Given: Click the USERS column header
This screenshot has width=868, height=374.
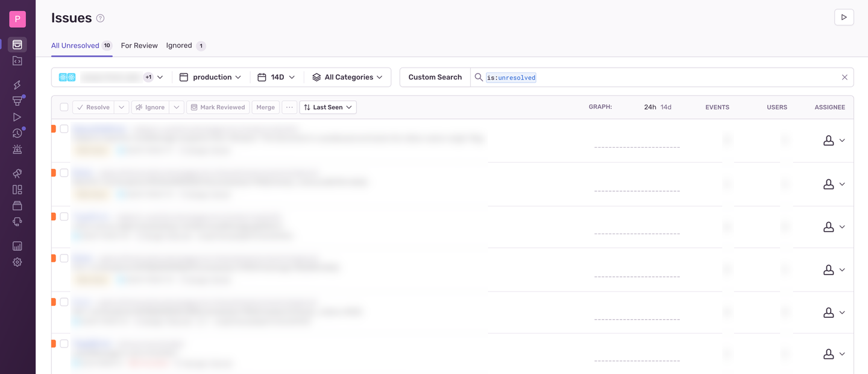Looking at the screenshot, I should tap(777, 107).
